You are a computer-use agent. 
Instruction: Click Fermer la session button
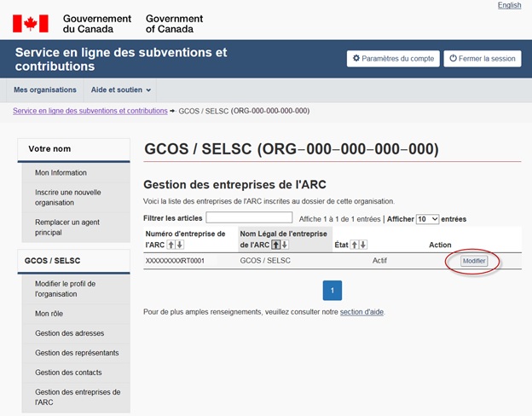click(x=482, y=59)
